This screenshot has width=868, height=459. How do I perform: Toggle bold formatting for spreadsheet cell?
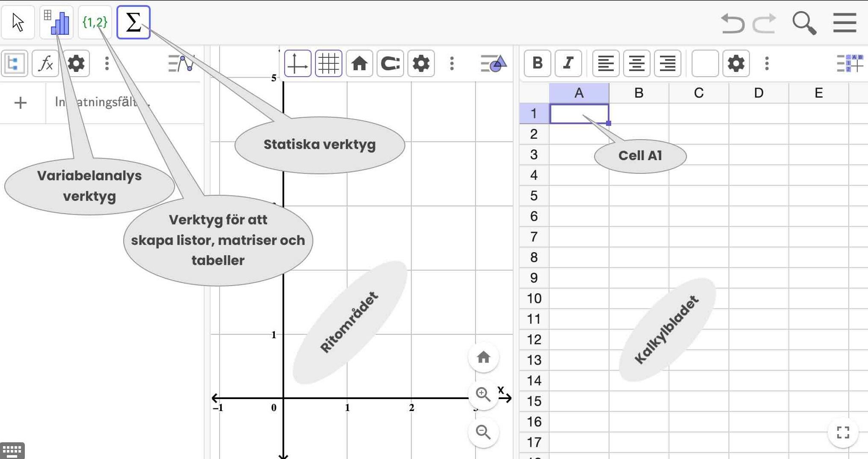[x=537, y=63]
